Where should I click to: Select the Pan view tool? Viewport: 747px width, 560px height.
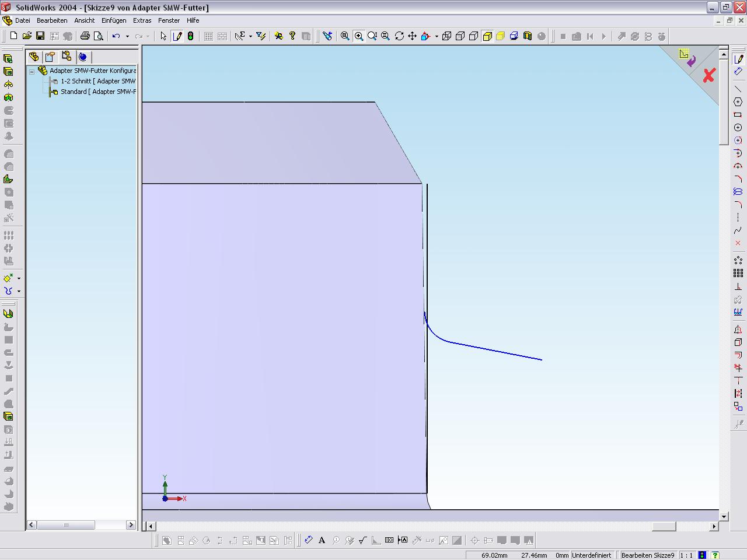point(412,36)
